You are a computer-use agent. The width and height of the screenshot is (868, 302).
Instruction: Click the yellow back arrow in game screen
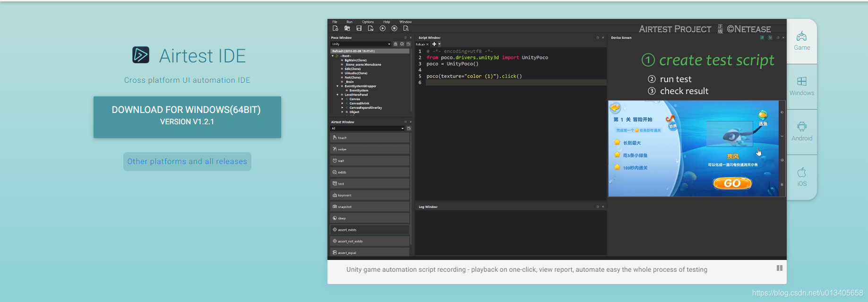coord(615,107)
